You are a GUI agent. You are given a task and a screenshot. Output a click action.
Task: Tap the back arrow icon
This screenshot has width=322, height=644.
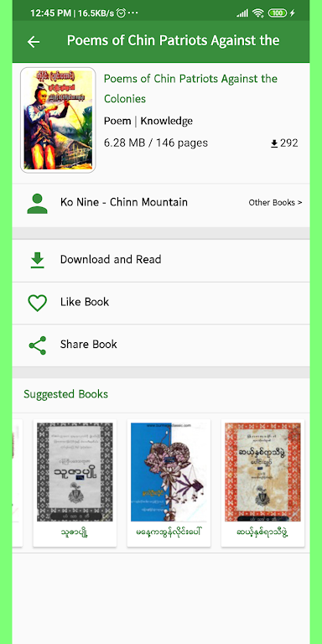click(x=34, y=41)
